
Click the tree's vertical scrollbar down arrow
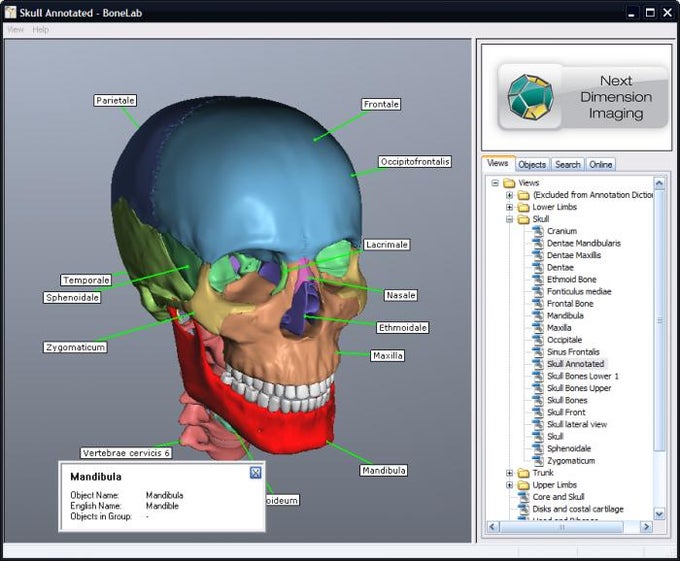click(x=659, y=513)
